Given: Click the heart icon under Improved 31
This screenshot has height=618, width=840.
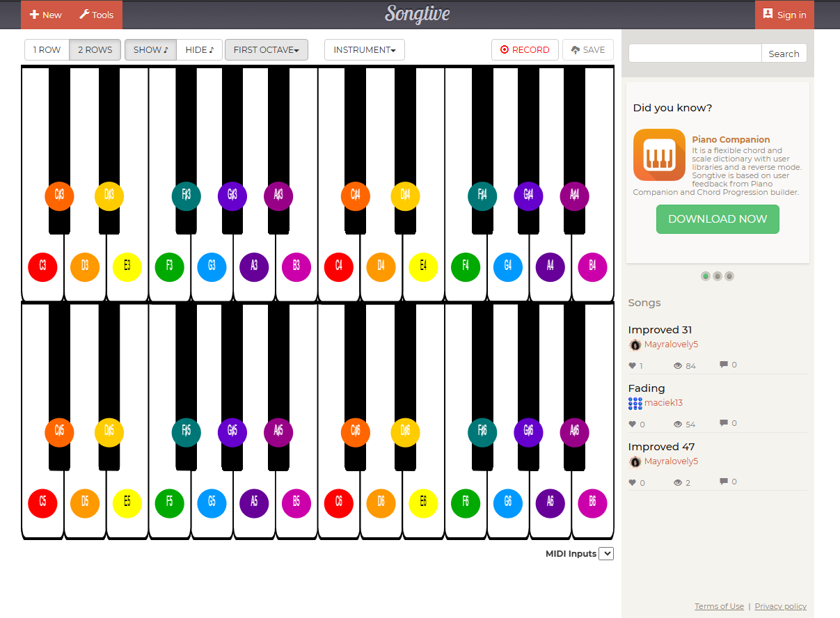Looking at the screenshot, I should (633, 365).
